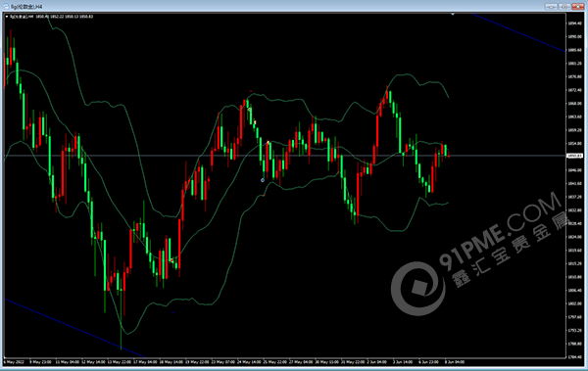Viewport: 588px width, 371px height.
Task: Select the upper-right blue trendline
Action: pos(518,32)
